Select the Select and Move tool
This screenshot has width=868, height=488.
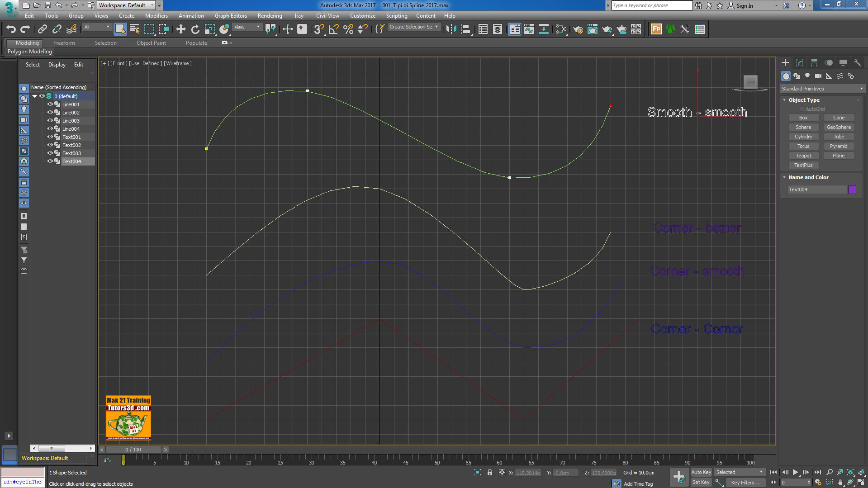(181, 28)
